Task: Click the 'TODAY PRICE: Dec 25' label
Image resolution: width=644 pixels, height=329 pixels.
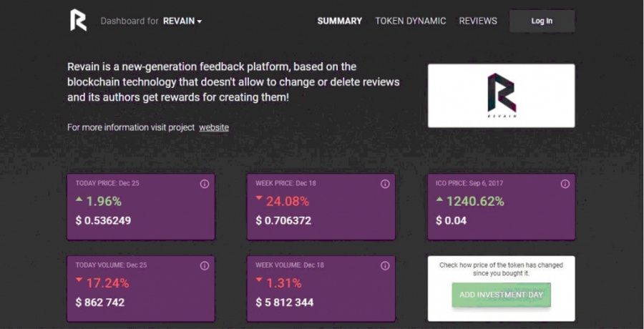Action: click(x=107, y=183)
